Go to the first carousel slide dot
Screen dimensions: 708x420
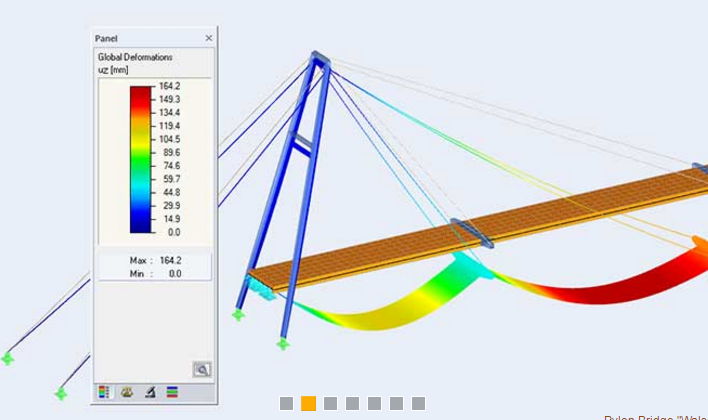[286, 404]
